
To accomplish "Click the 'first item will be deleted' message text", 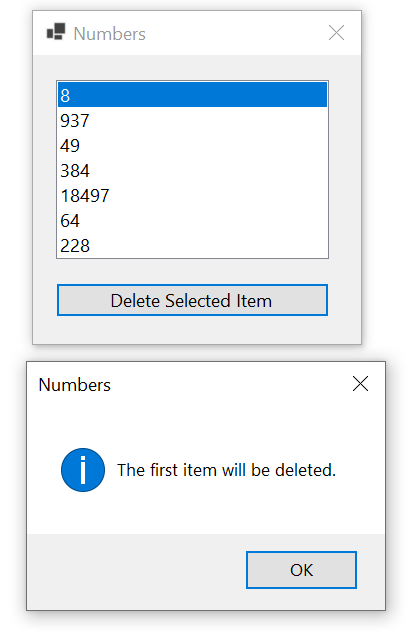I will 226,470.
